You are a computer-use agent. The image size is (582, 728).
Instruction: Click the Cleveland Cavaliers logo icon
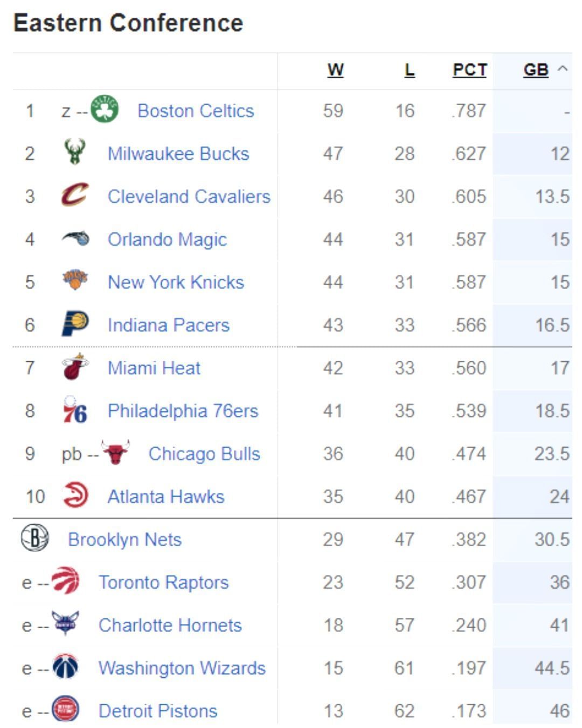point(75,195)
